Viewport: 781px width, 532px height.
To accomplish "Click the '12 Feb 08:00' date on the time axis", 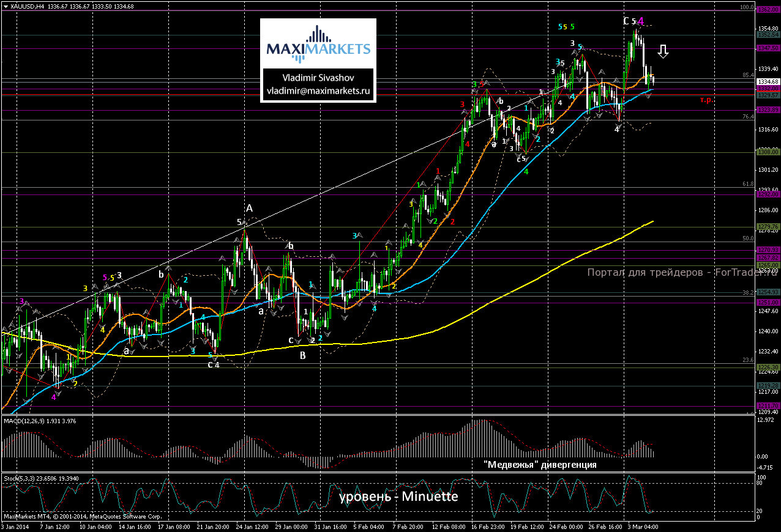I will click(447, 526).
